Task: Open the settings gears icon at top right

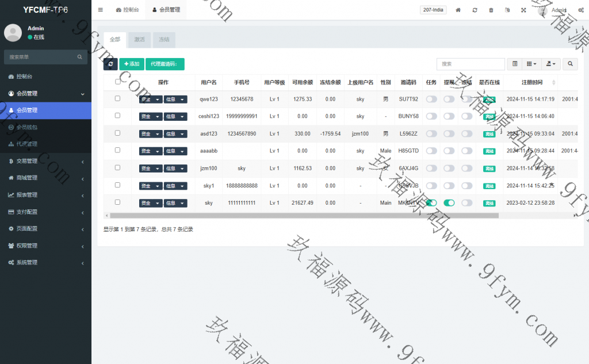Action: point(580,10)
